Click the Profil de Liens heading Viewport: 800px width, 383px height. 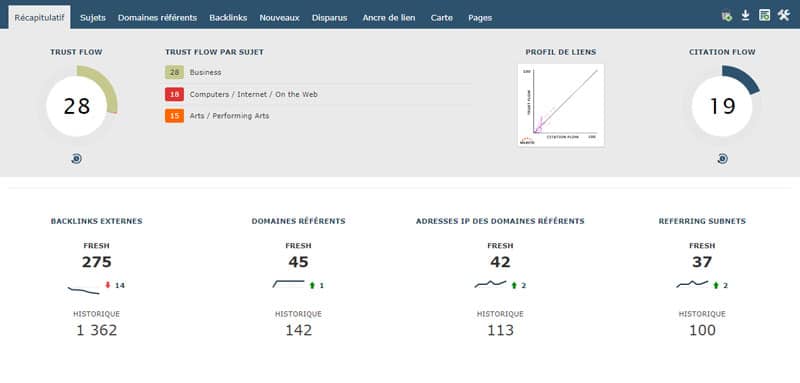(561, 52)
